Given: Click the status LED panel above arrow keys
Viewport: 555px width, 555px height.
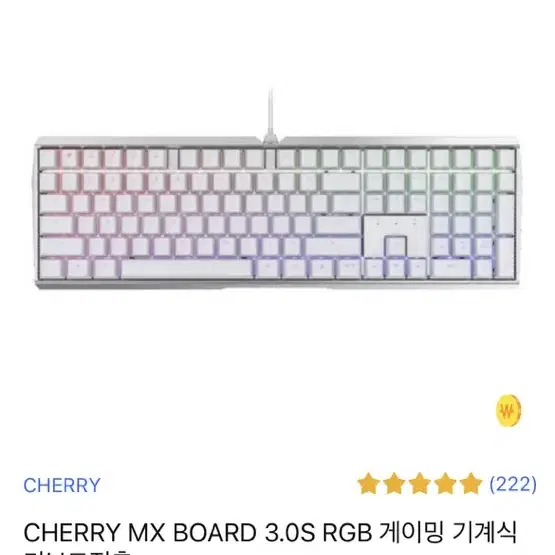Looking at the screenshot, I should (396, 223).
